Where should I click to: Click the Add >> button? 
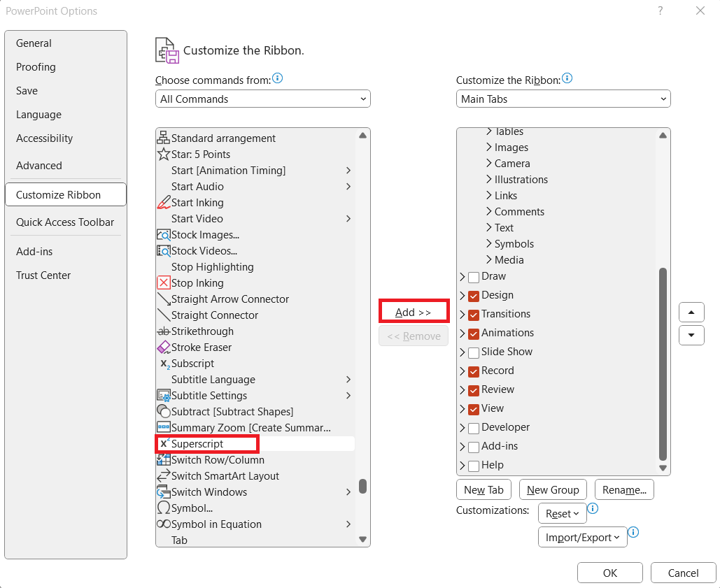pos(414,312)
